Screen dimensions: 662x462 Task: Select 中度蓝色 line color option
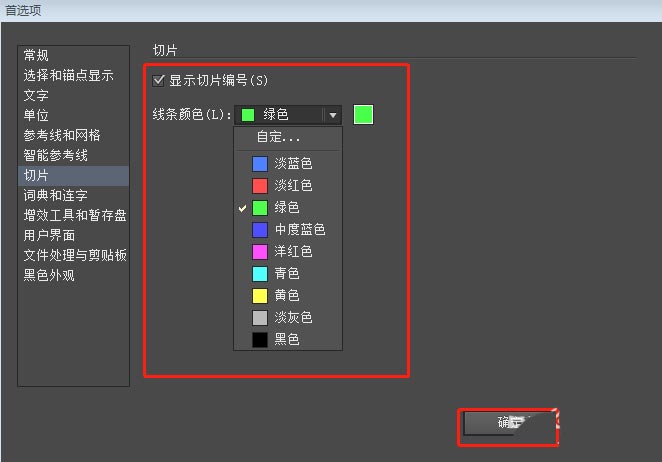coord(288,229)
